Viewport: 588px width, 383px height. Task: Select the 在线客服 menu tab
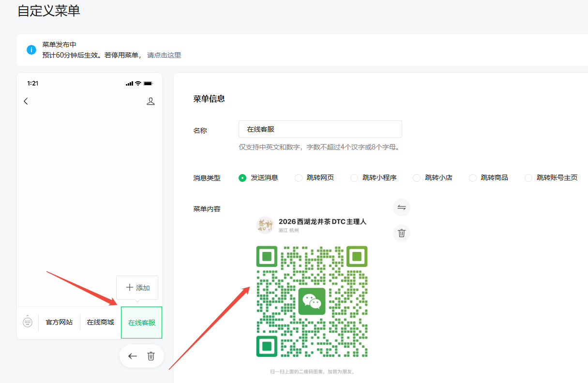pyautogui.click(x=141, y=323)
